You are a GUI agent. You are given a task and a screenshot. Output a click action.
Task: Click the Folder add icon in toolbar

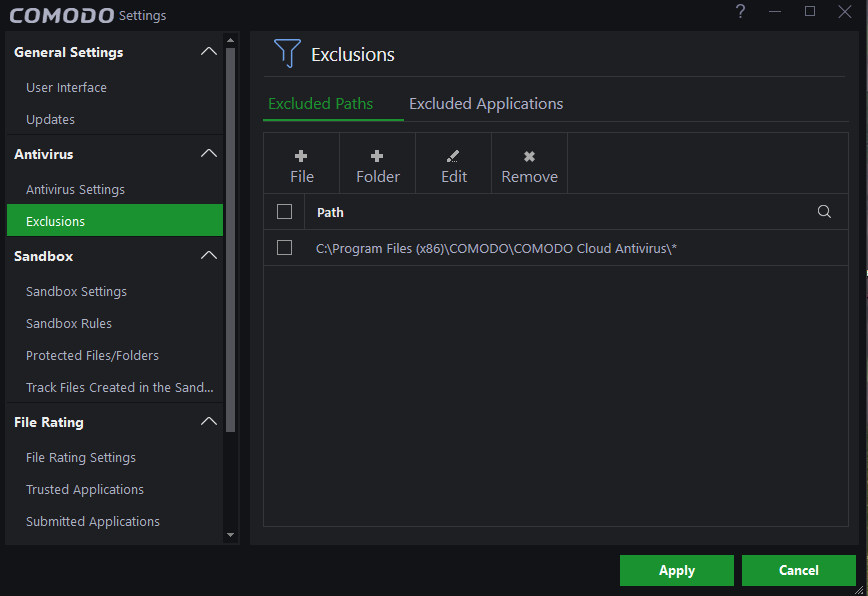tap(377, 156)
